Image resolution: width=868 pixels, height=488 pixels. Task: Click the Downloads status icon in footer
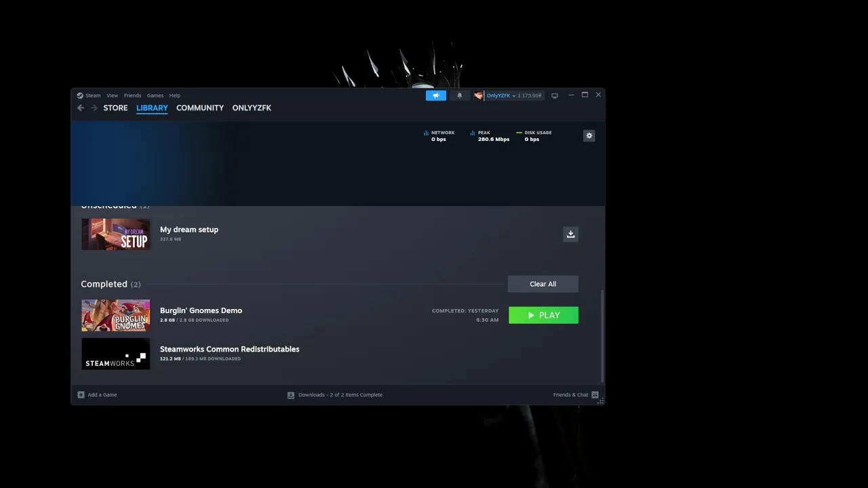pos(291,394)
